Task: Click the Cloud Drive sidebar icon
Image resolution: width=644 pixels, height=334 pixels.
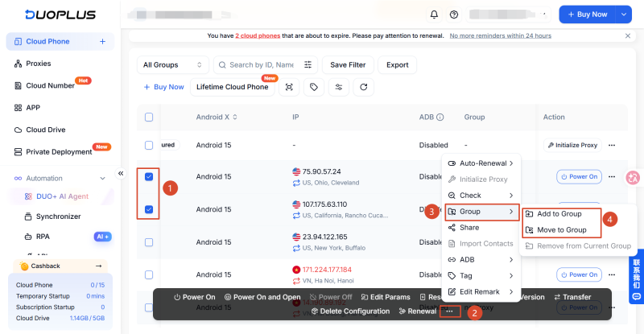Action: [x=18, y=130]
